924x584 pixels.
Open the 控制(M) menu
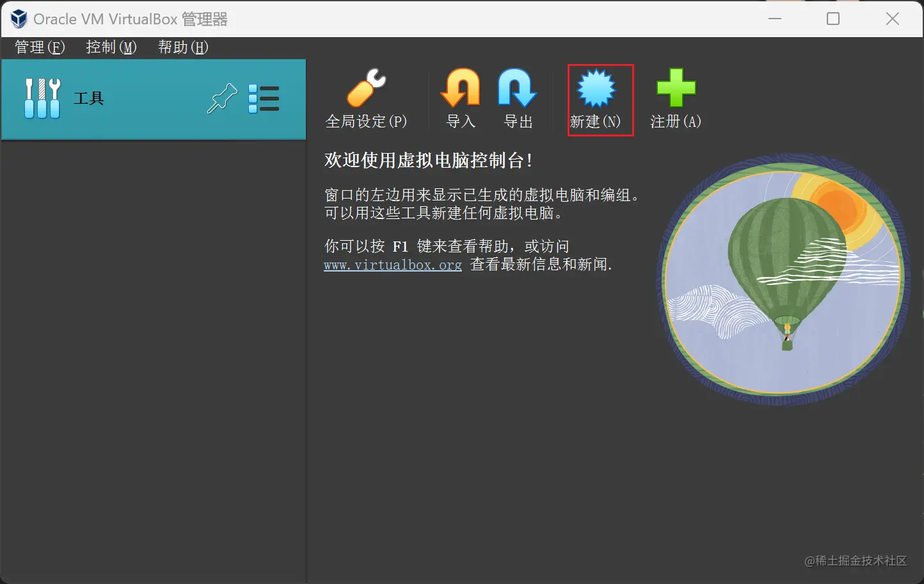(111, 47)
